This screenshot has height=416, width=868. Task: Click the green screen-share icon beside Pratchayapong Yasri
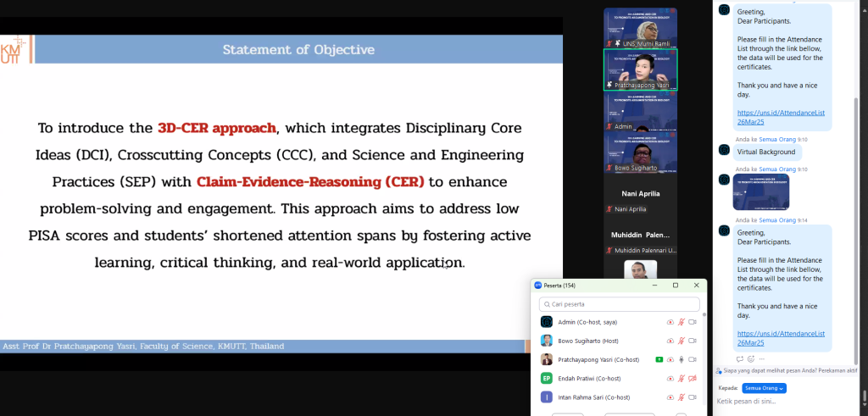(x=659, y=359)
